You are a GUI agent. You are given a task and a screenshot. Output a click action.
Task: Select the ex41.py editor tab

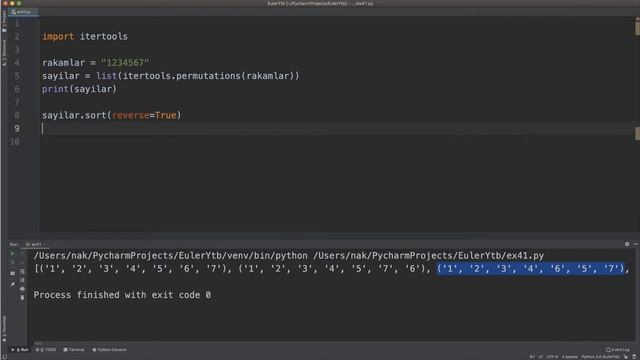pyautogui.click(x=23, y=12)
